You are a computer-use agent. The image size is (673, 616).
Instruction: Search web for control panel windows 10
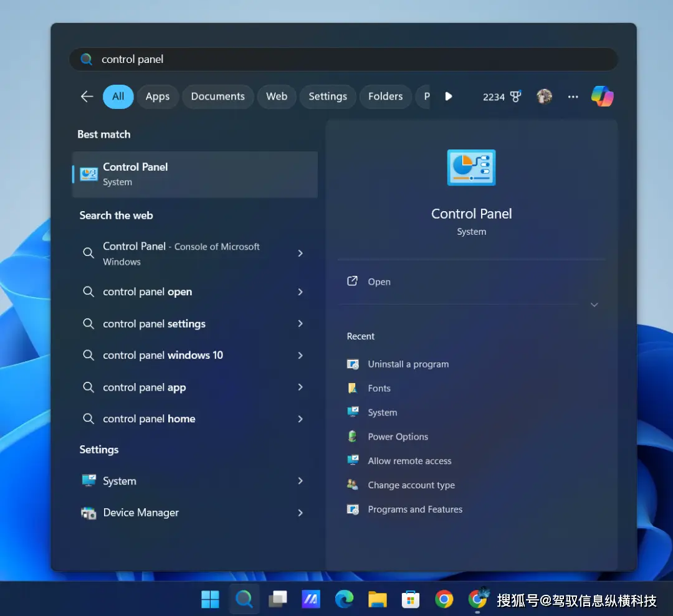click(163, 355)
